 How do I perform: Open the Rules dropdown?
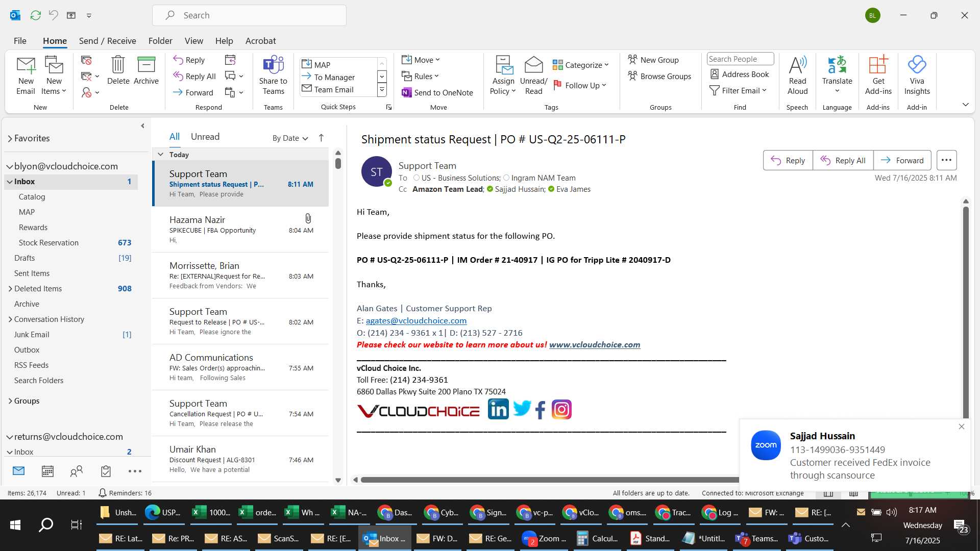coord(420,76)
